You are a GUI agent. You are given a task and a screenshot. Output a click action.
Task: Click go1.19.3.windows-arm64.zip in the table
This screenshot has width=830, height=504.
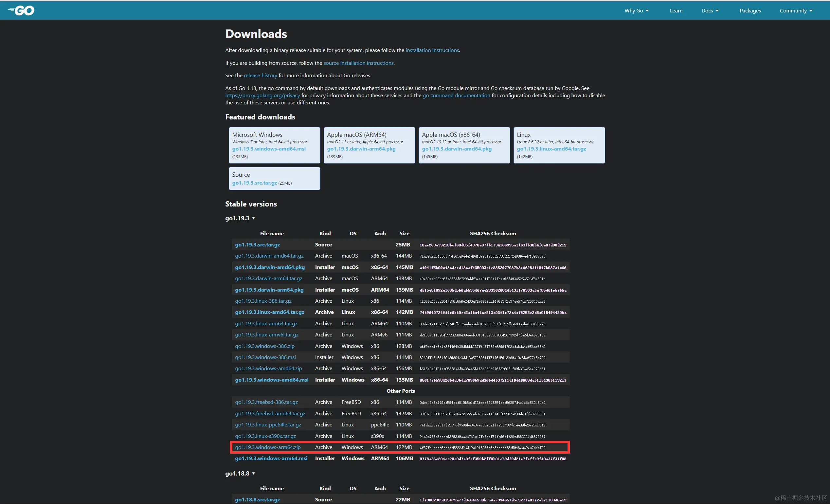[267, 447]
